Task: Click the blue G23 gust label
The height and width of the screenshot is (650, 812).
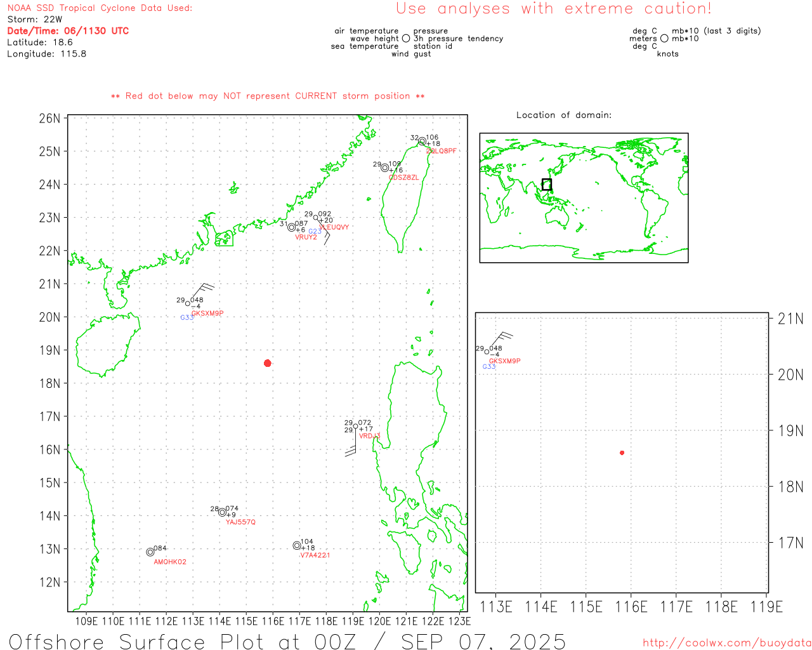Action: pyautogui.click(x=315, y=231)
